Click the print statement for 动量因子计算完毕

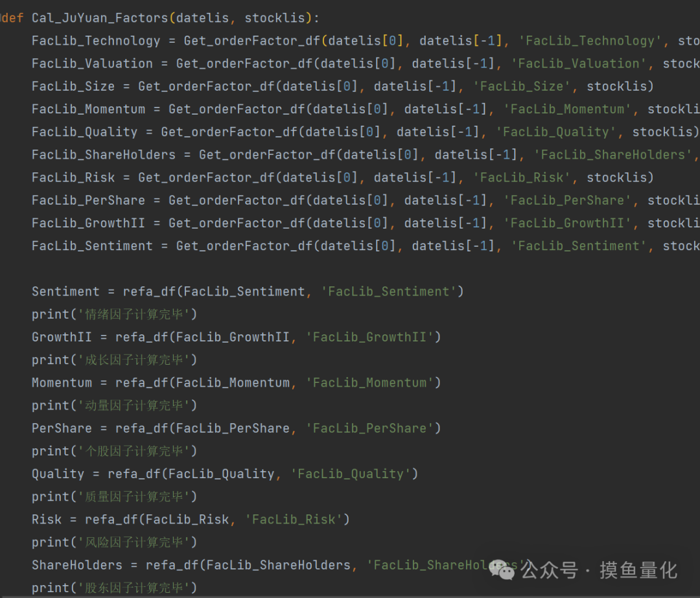(114, 406)
